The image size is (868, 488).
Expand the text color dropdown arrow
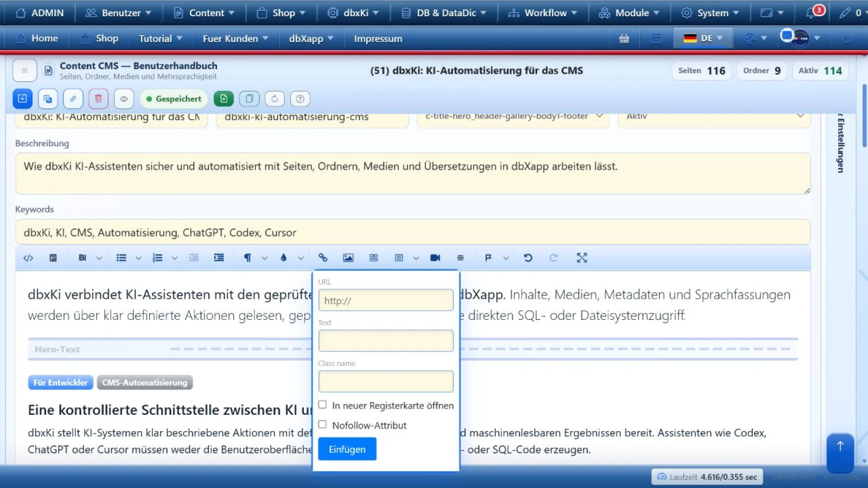[301, 258]
